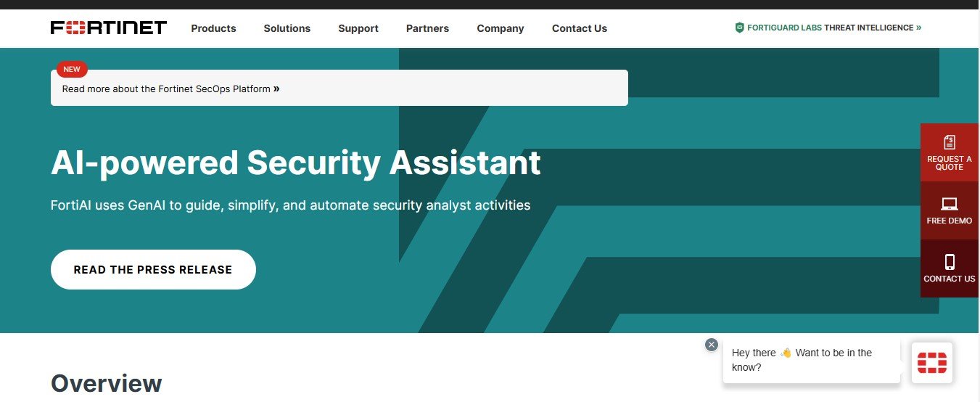980x402 pixels.
Task: Expand the Company navigation menu
Action: pos(500,28)
